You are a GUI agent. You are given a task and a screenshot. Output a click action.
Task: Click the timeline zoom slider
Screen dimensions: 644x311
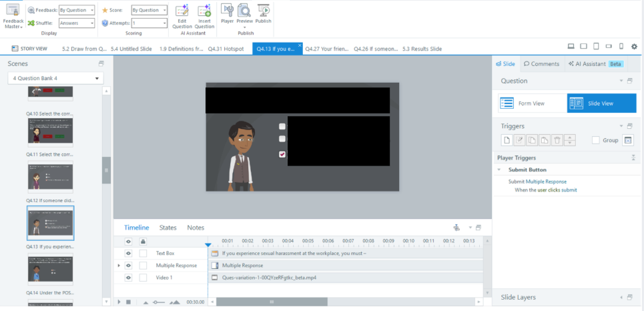(x=160, y=302)
